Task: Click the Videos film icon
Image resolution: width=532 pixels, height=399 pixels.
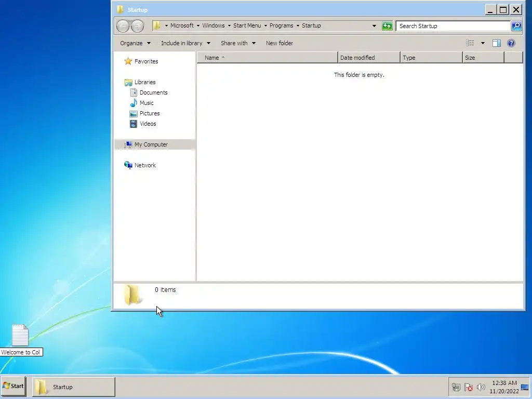Action: tap(134, 124)
